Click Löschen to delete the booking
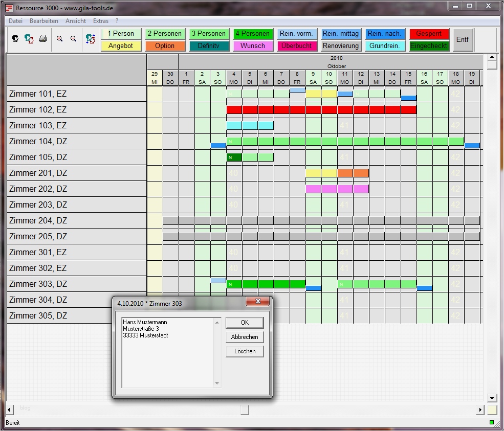This screenshot has width=504, height=431. [245, 351]
